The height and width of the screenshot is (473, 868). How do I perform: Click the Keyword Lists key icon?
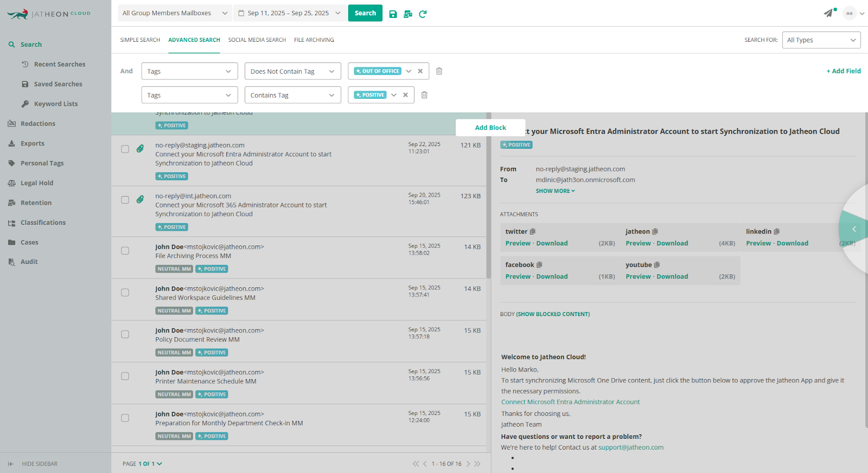pos(25,104)
